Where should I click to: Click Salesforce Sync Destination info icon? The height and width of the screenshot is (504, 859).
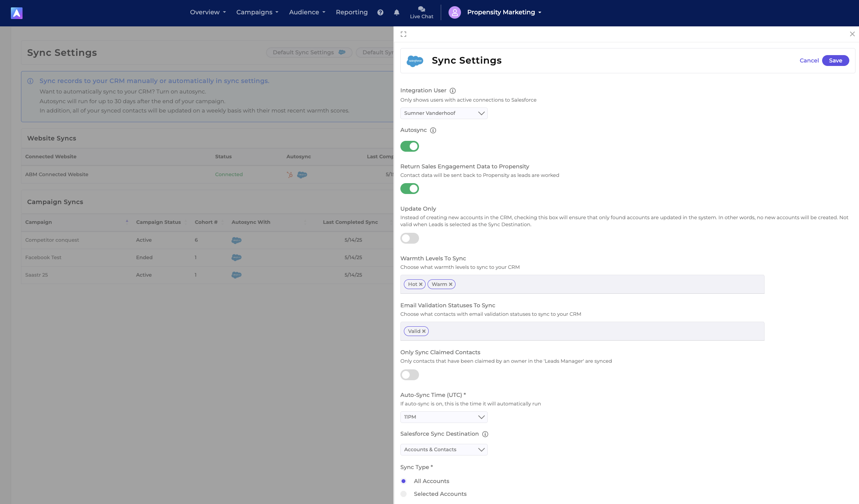click(485, 434)
